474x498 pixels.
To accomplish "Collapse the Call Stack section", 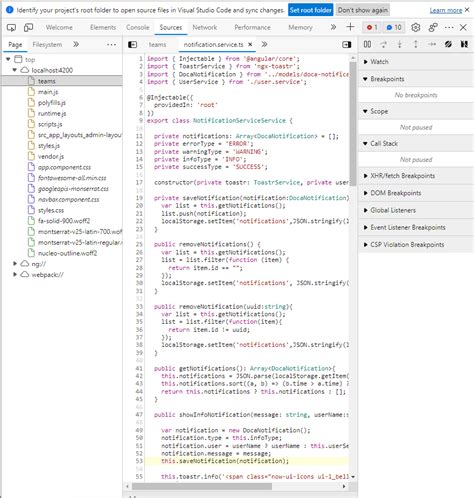I will (x=416, y=144).
